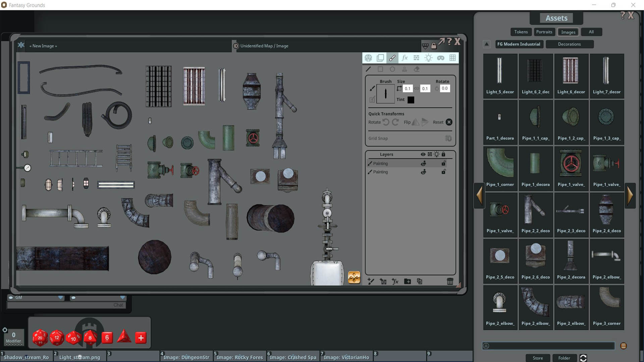
Task: Set the brush Tint color swatch
Action: pyautogui.click(x=411, y=100)
